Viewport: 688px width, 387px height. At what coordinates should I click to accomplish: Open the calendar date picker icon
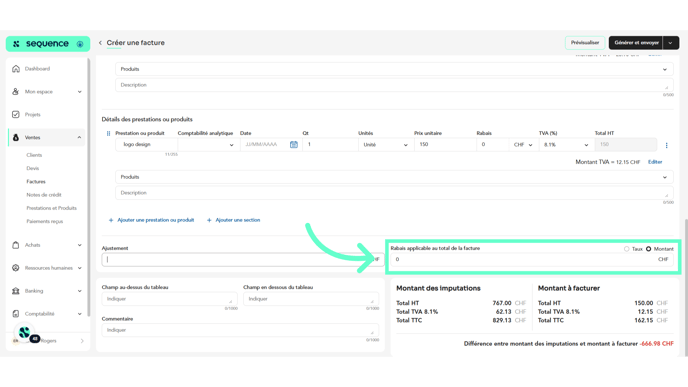(x=294, y=144)
